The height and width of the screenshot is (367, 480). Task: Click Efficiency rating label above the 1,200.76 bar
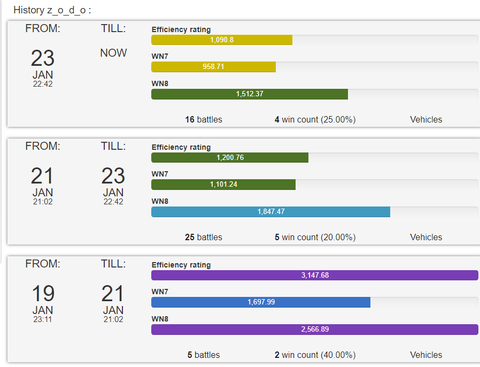pos(181,147)
